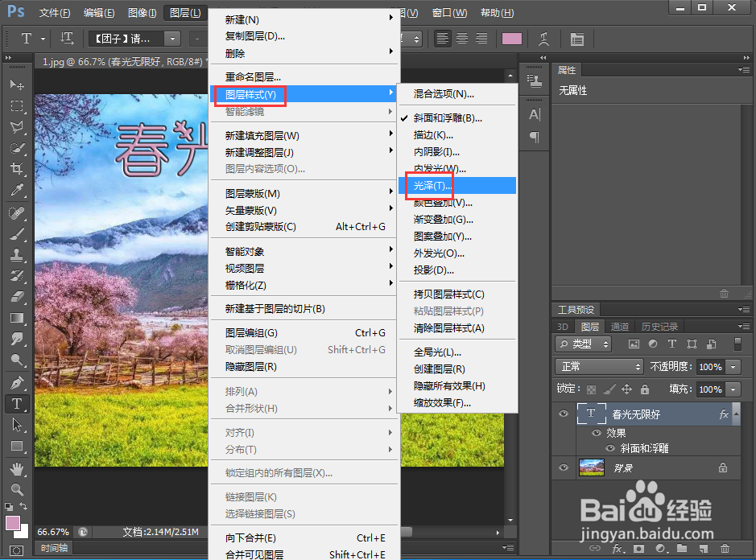Hide the 春光无限好 text layer

(x=563, y=414)
